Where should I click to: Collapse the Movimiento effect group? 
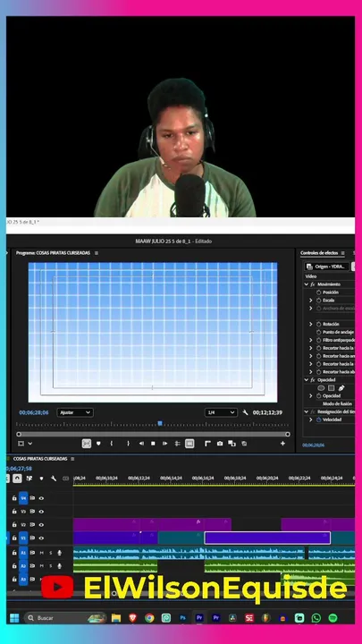coord(307,284)
